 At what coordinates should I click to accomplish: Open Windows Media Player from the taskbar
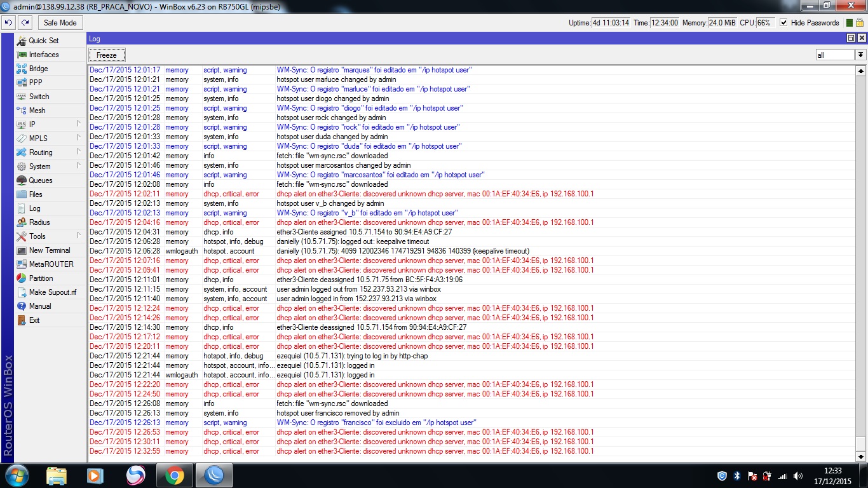point(95,475)
